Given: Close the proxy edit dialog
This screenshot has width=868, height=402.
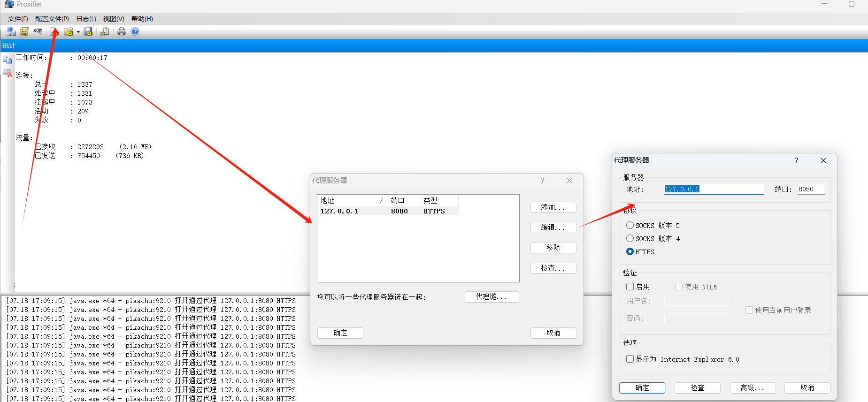Looking at the screenshot, I should tap(823, 160).
